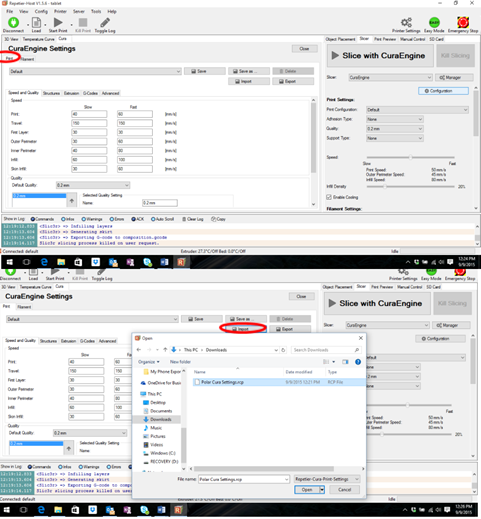This screenshot has height=519, width=481.
Task: Open Organize menu in Open dialog
Action: [149, 362]
